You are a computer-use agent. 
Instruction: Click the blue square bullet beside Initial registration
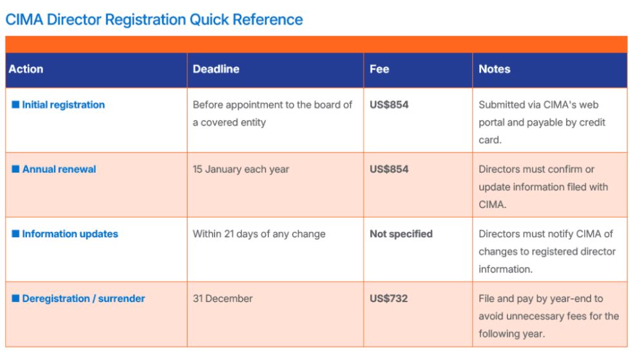tap(15, 104)
